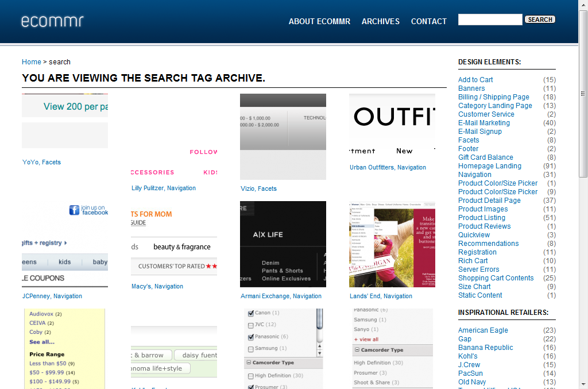Open the JCPenney, Navigation link
Image resolution: width=588 pixels, height=389 pixels.
[52, 296]
